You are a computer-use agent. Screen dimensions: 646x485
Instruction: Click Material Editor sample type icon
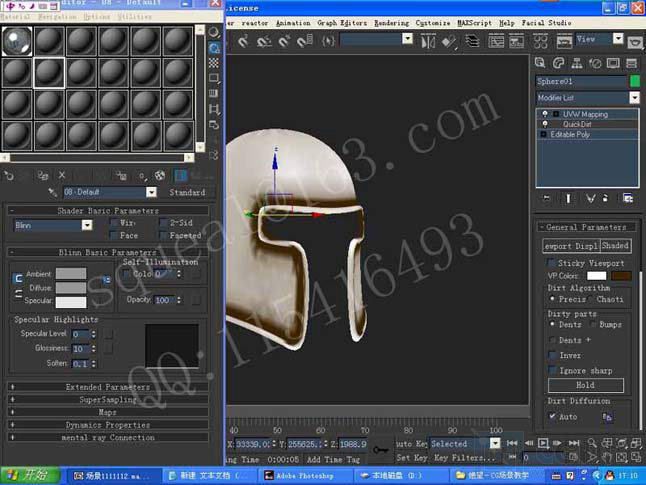pyautogui.click(x=214, y=32)
